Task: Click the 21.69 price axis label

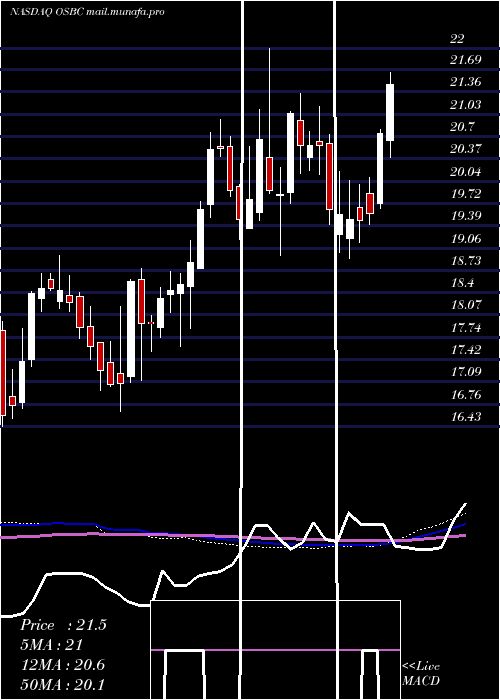Action: (466, 59)
